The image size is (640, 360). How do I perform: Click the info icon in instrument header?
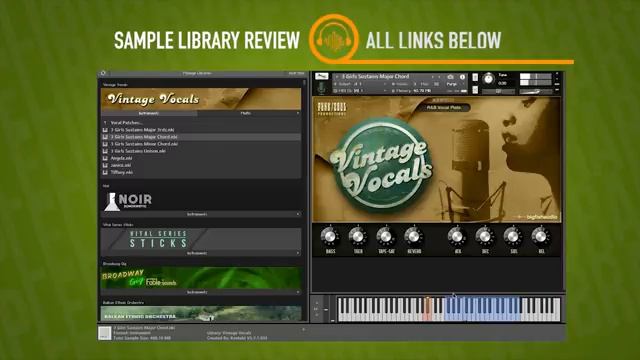point(462,77)
